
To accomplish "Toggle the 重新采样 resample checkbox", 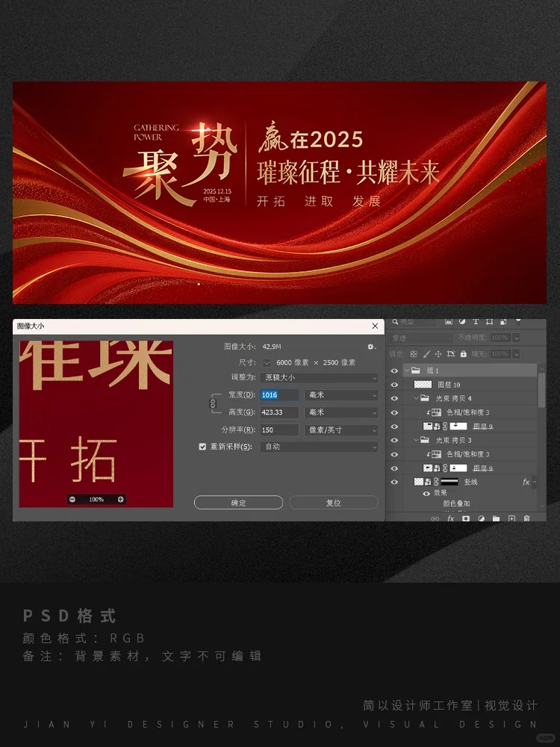I will pyautogui.click(x=202, y=447).
